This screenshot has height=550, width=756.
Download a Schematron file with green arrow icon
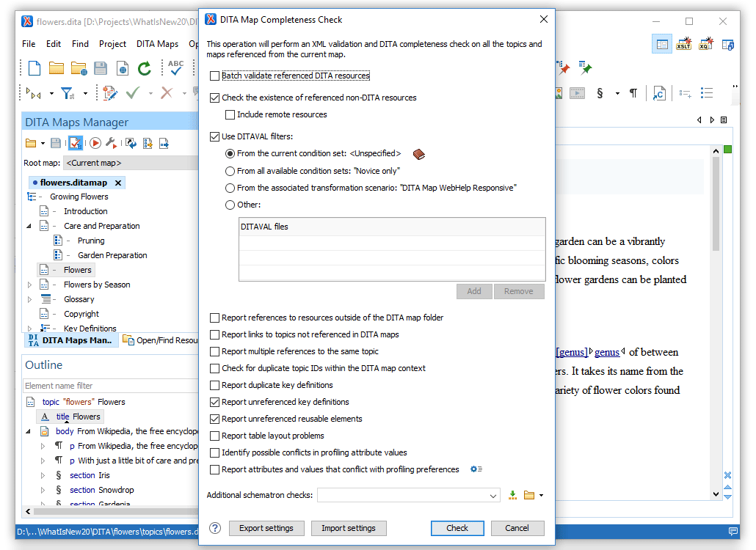pos(512,495)
